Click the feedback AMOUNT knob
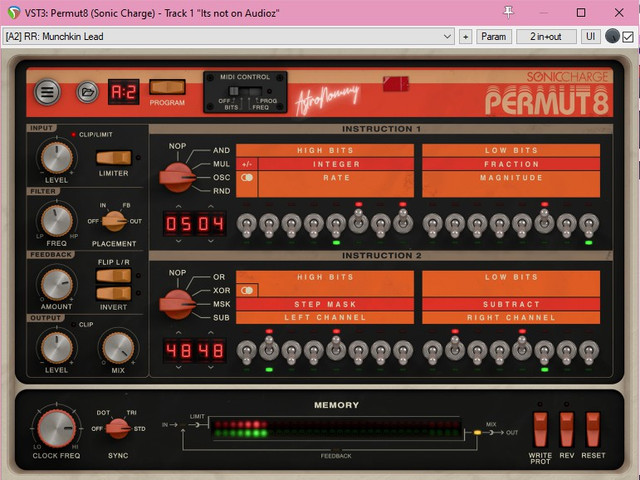The height and width of the screenshot is (480, 640). coord(56,284)
